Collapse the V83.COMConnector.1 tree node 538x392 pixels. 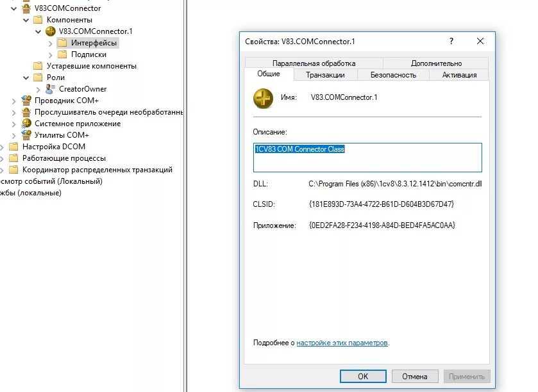[38, 31]
